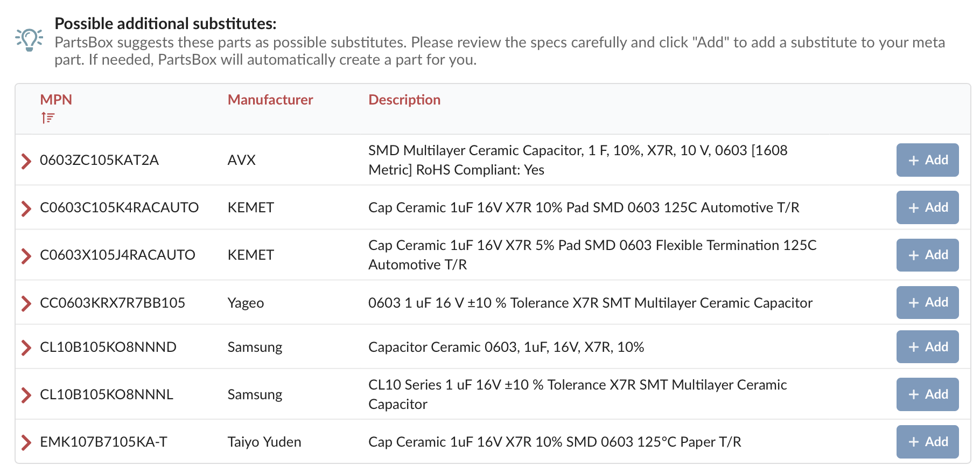This screenshot has width=980, height=472.
Task: Expand the CL10B105KO8NNND row
Action: pos(26,348)
